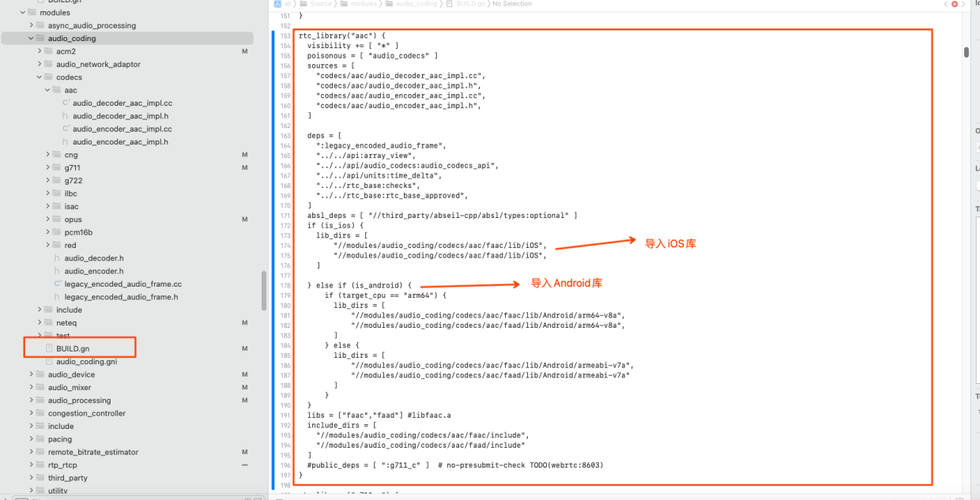Click the M badge next to audio_processing
Image resolution: width=980 pixels, height=500 pixels.
point(245,400)
